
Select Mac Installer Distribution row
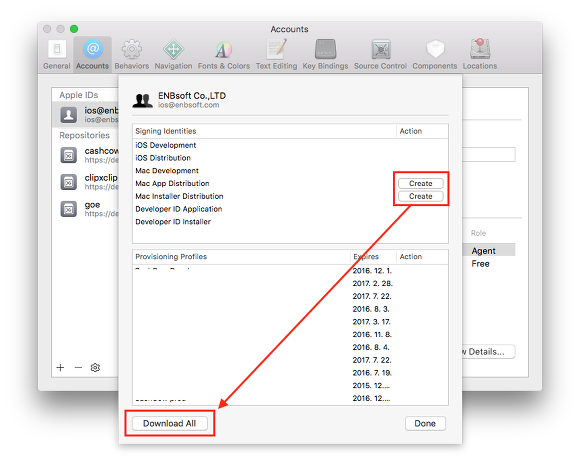290,196
